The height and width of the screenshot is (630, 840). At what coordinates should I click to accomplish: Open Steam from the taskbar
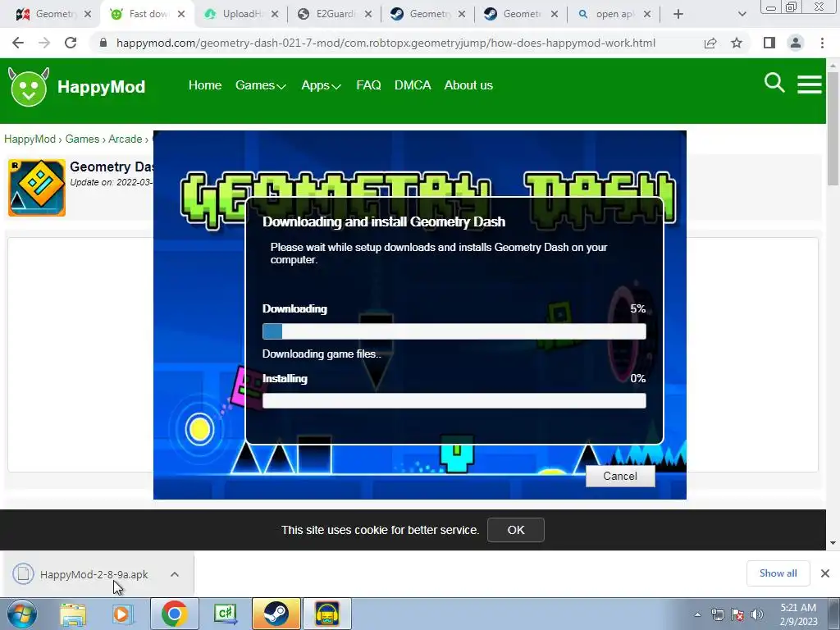(x=276, y=614)
